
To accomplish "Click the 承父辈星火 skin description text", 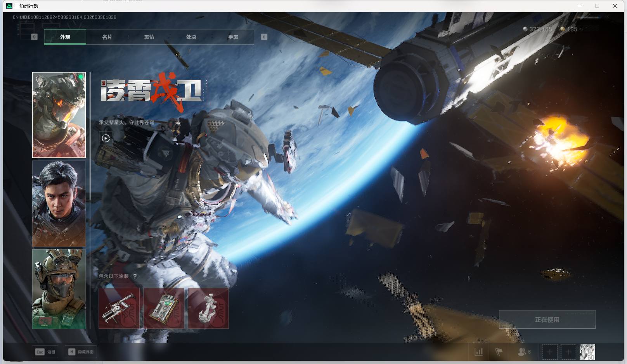I will [126, 122].
